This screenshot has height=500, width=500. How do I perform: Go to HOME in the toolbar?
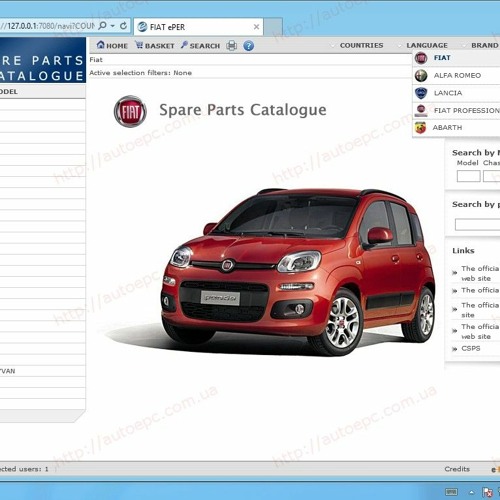tap(112, 45)
